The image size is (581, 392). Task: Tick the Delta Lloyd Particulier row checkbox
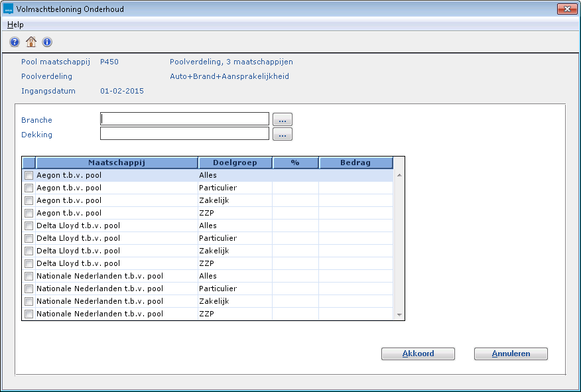pyautogui.click(x=29, y=239)
